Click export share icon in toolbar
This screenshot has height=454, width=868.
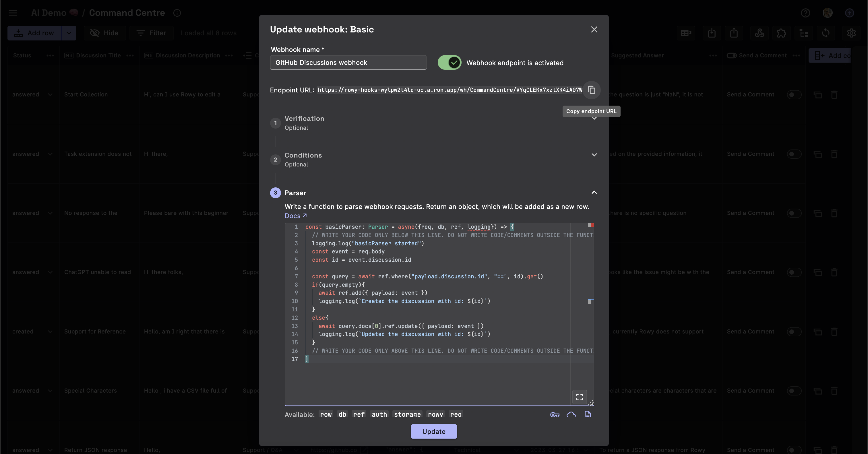click(734, 33)
